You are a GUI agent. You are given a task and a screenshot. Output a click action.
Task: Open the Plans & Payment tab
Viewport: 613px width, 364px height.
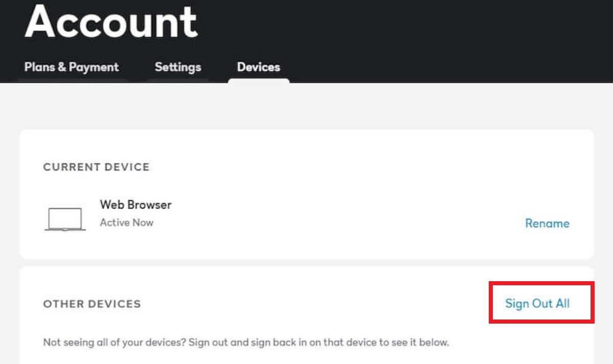(x=72, y=67)
